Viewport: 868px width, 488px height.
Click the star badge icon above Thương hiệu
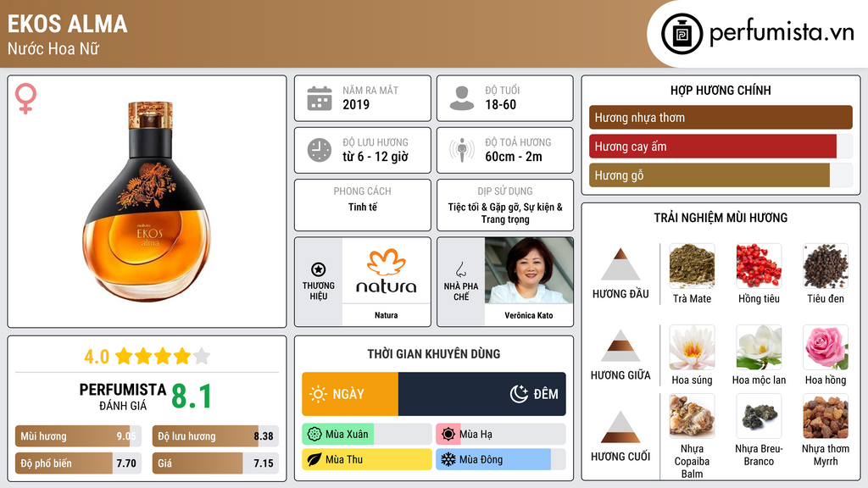(x=319, y=269)
